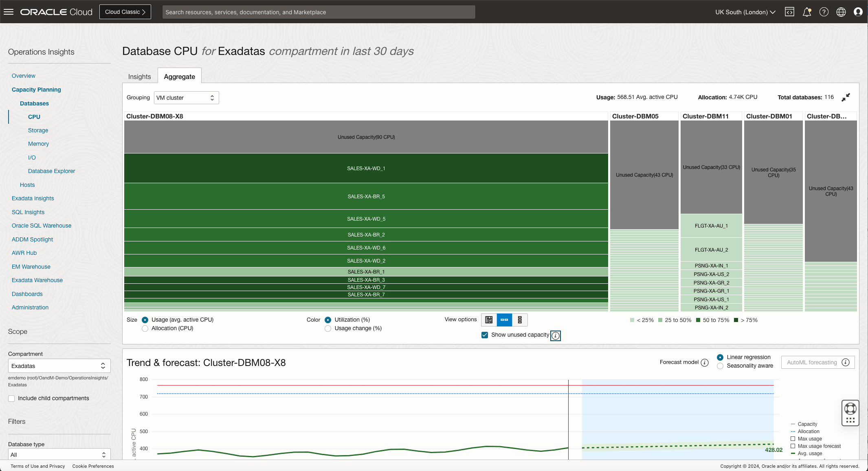Viewport: 868px width, 471px height.
Task: Click the dark green >75% legend swatch
Action: point(736,320)
